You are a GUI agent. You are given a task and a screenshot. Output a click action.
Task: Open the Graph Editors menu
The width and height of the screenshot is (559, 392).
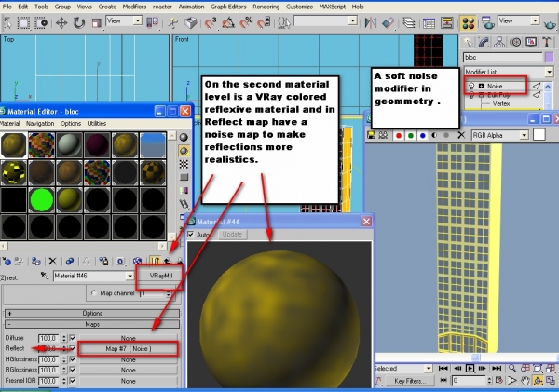pyautogui.click(x=228, y=7)
